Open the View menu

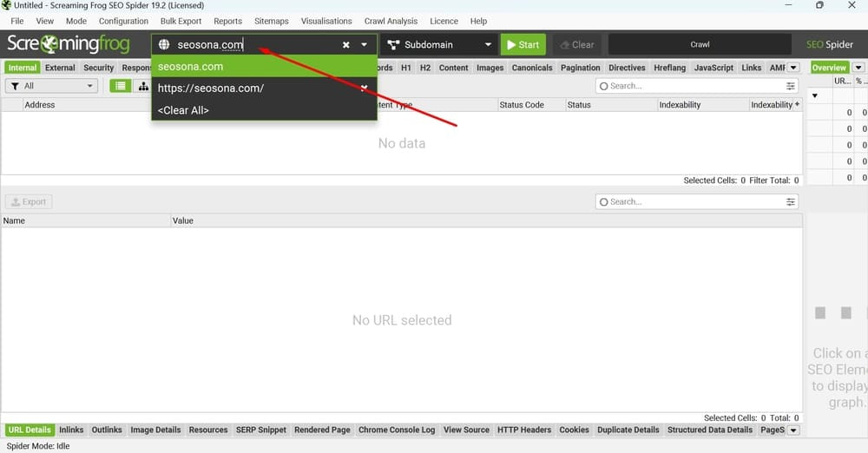[x=45, y=21]
